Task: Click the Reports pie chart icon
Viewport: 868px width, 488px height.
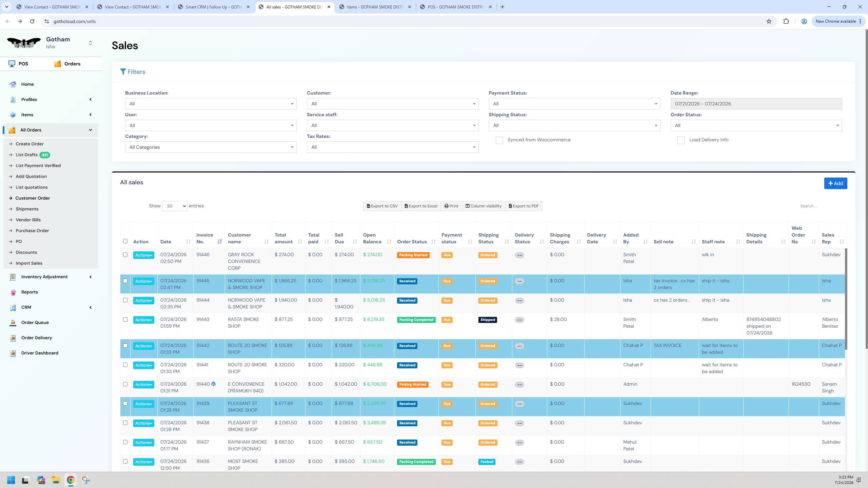Action: [x=13, y=292]
